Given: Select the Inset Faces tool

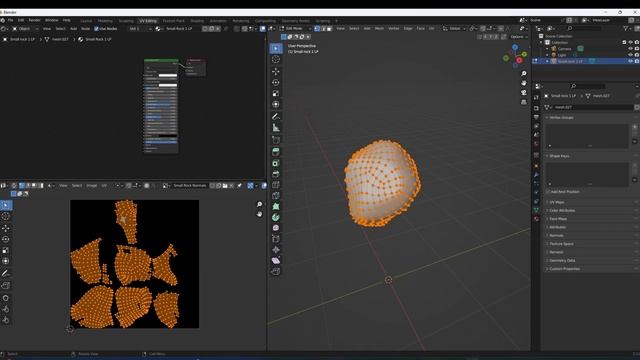Looking at the screenshot, I should (x=276, y=163).
